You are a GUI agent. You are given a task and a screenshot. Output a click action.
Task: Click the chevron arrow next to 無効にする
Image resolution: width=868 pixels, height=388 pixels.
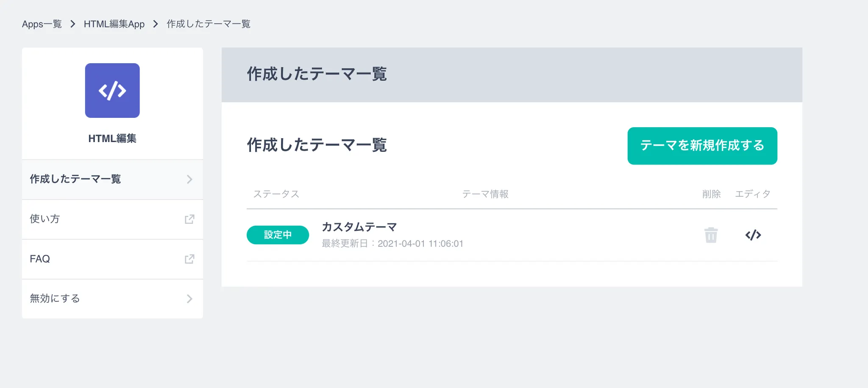tap(189, 299)
